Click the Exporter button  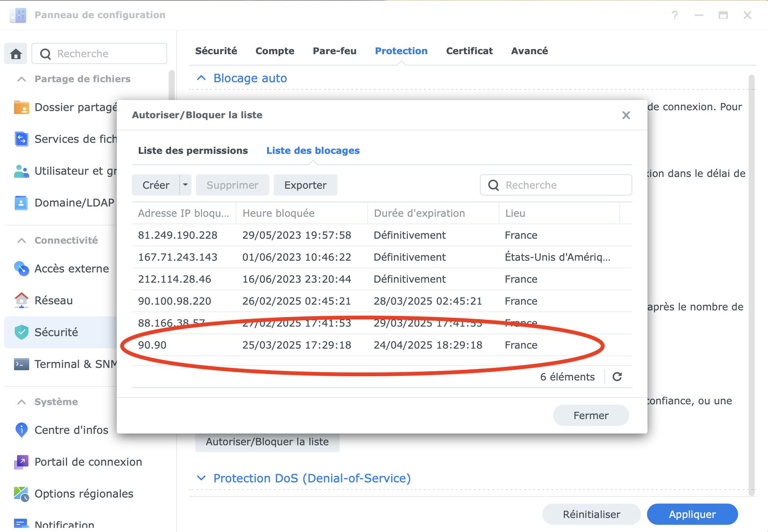point(305,185)
